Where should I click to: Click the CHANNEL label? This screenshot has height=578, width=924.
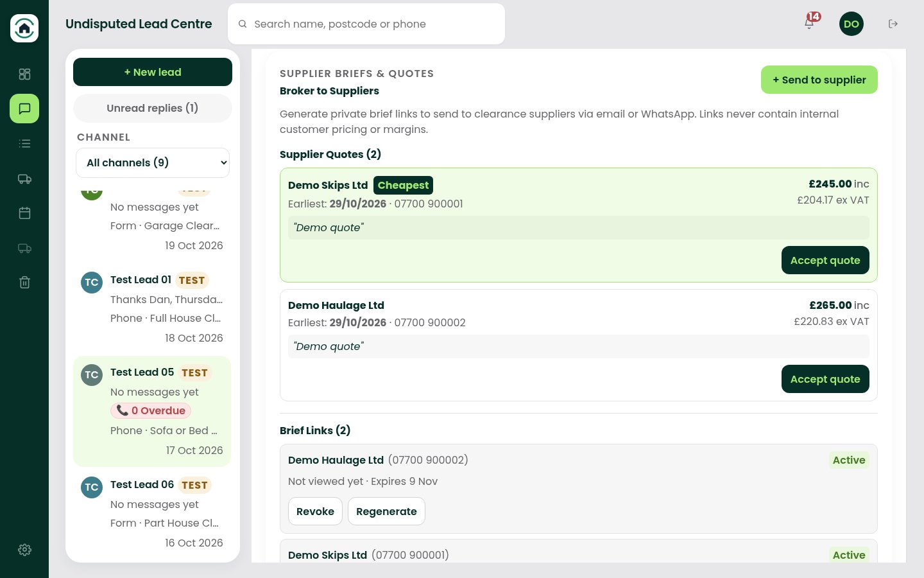103,137
